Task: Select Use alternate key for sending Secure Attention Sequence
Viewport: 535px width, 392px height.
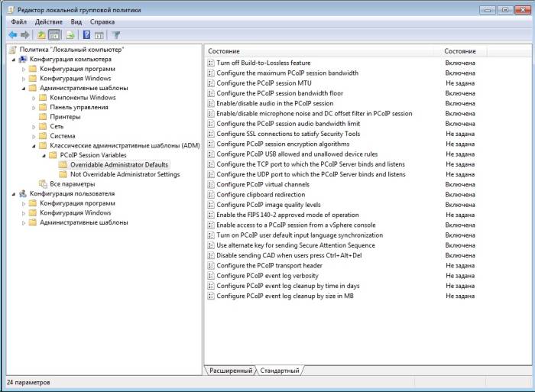Action: click(x=296, y=245)
